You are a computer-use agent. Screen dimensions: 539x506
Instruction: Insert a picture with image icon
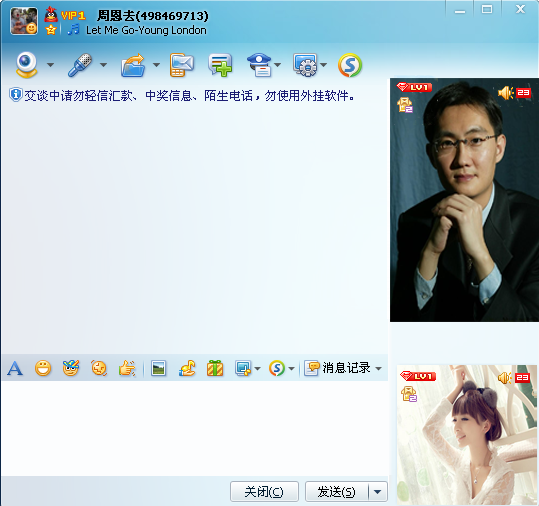click(x=158, y=368)
